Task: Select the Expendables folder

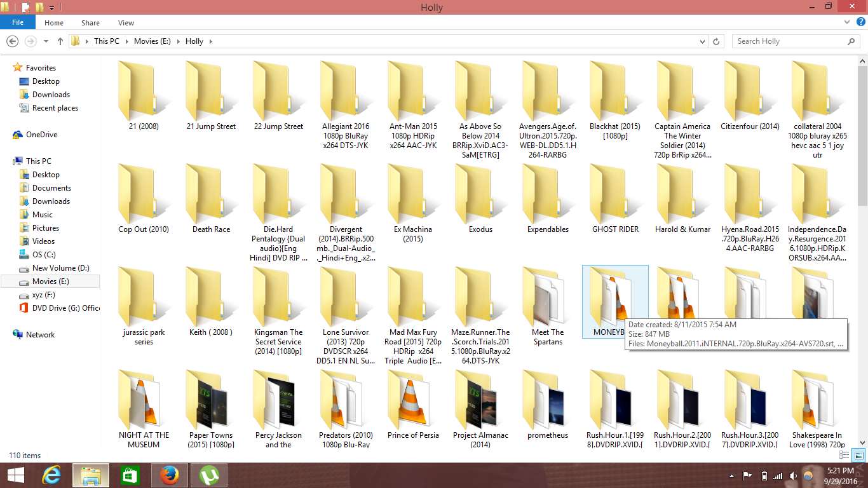Action: pos(548,198)
